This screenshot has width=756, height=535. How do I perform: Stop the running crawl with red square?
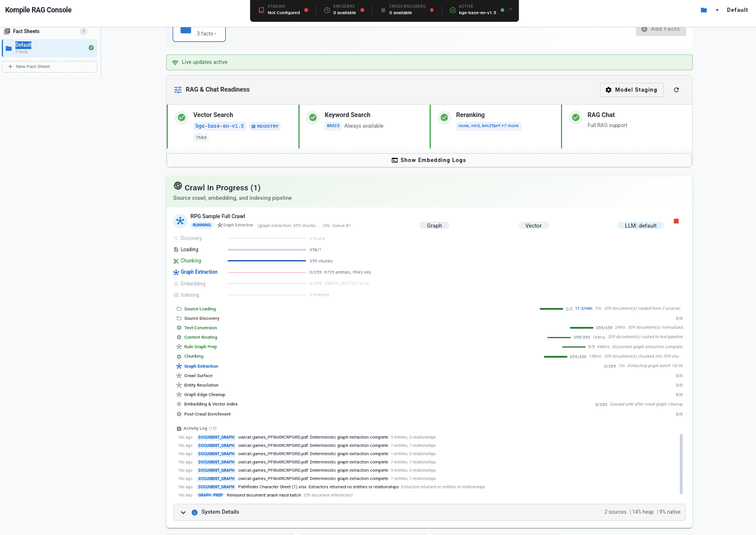coord(676,221)
